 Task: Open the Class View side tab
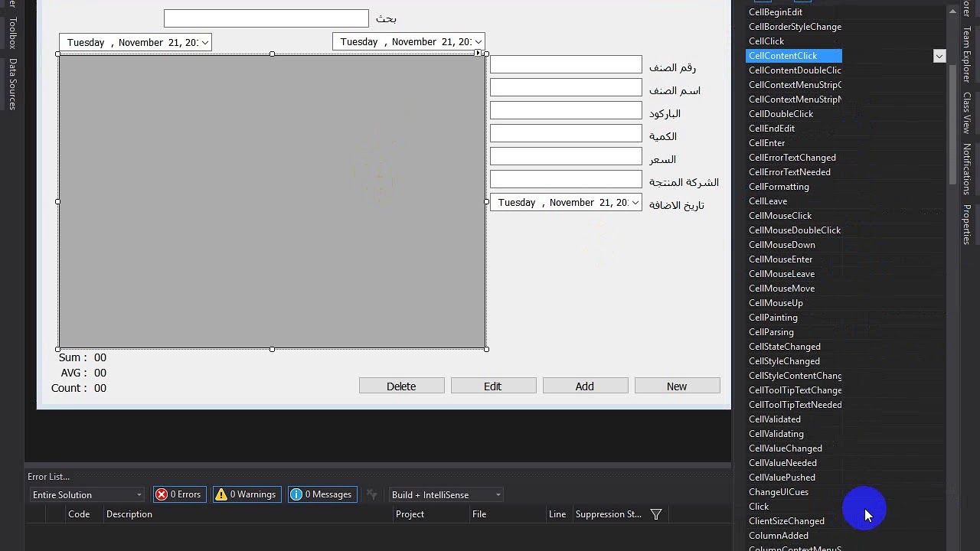pos(967,113)
